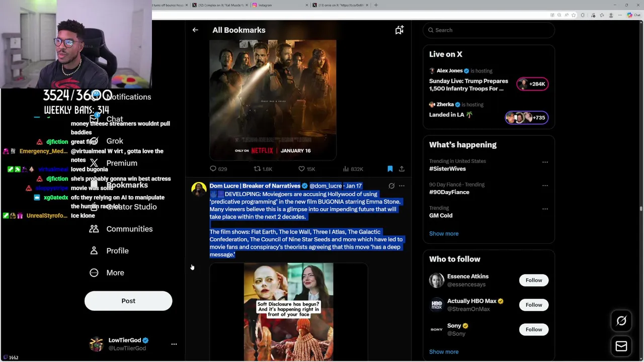Follow Actually HBO Max
Image resolution: width=644 pixels, height=362 pixels.
coord(534,305)
